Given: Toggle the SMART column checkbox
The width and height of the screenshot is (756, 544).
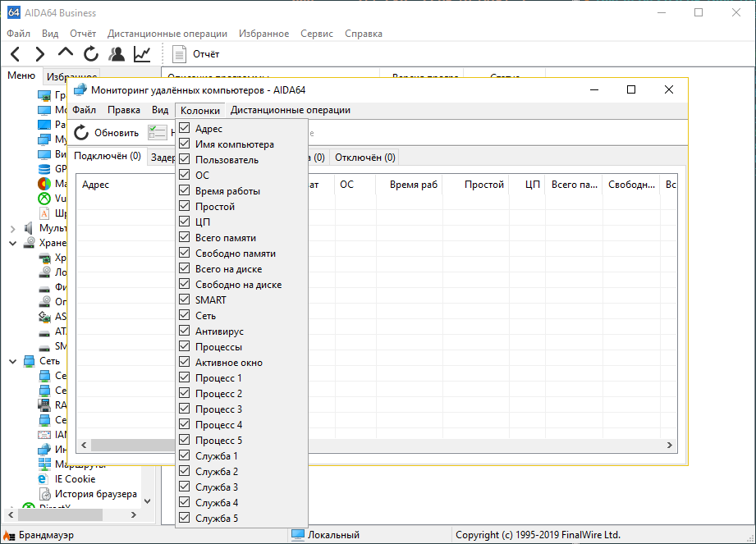Looking at the screenshot, I should 185,300.
